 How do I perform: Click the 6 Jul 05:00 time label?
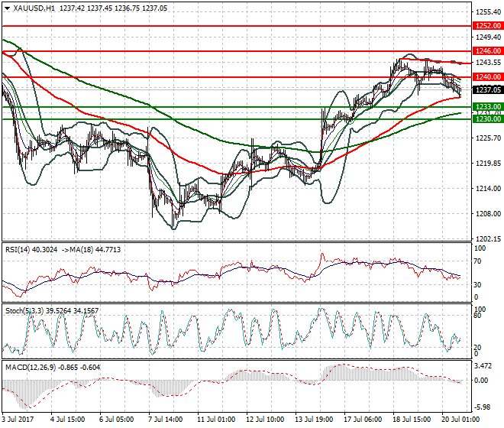[x=116, y=420]
